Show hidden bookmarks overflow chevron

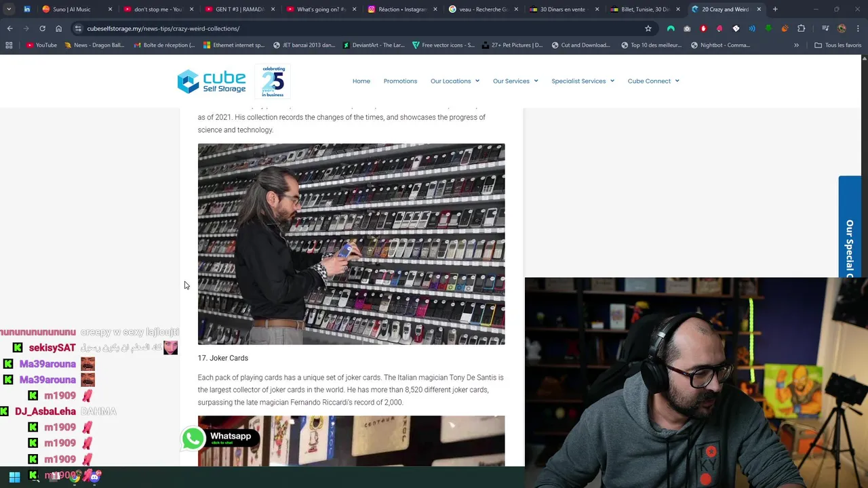[x=796, y=45]
